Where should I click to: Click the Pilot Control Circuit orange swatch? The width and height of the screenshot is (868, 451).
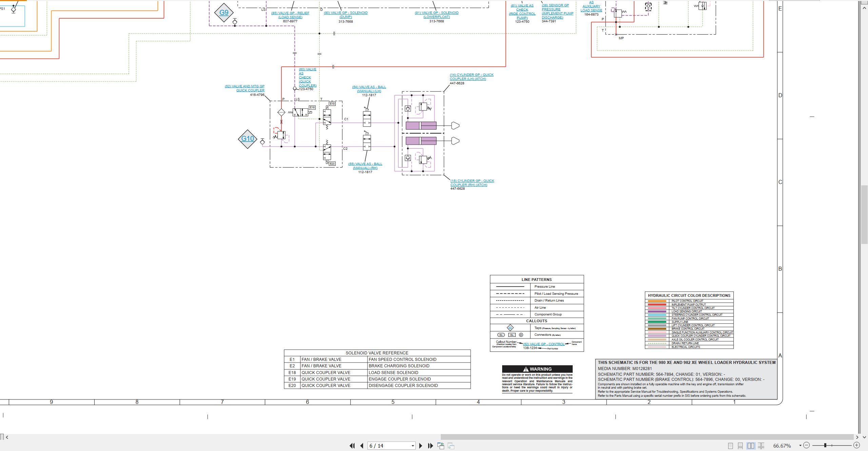click(657, 301)
